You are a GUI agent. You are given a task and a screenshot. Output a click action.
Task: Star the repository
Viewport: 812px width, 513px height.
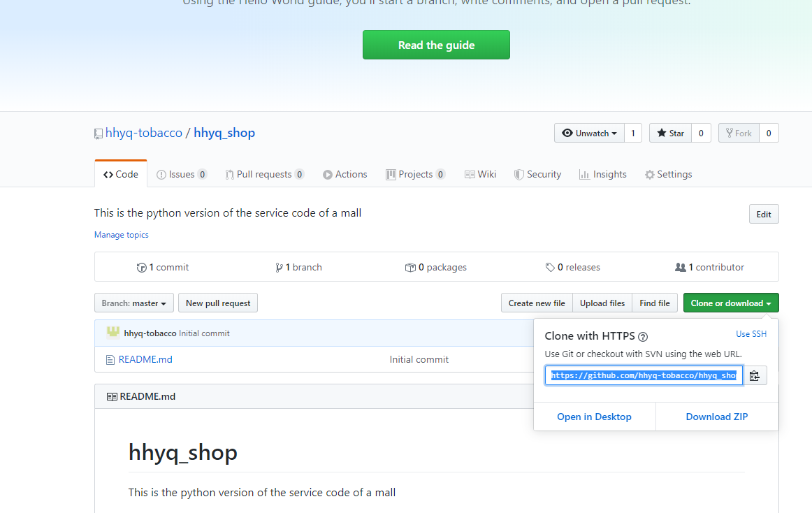pos(670,133)
